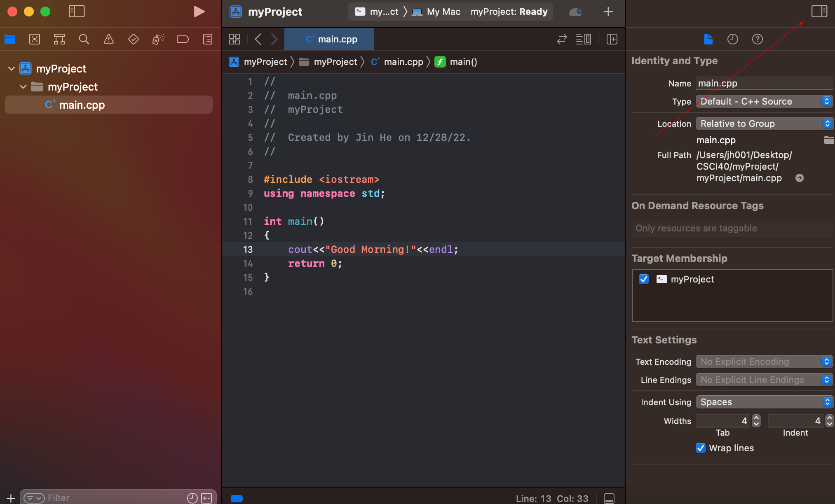Click the Line: 13 Col: 33 indicator
This screenshot has width=835, height=504.
click(x=552, y=498)
